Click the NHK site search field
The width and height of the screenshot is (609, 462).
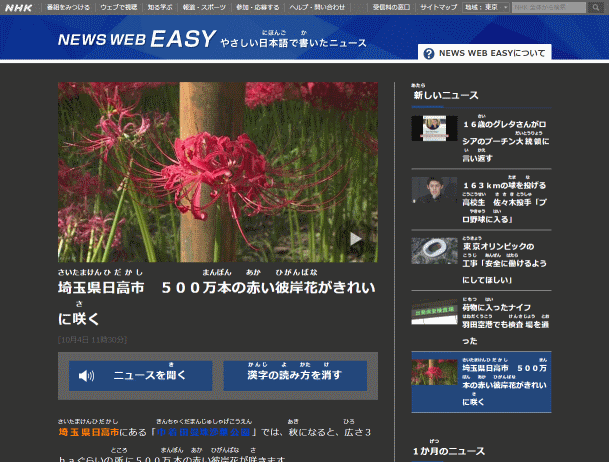(549, 7)
